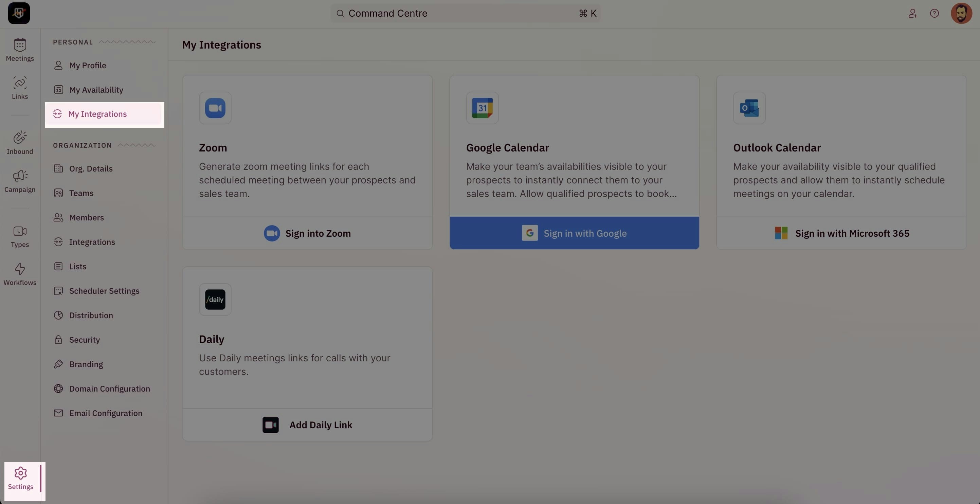
Task: Open Scheduler Settings
Action: [x=104, y=291]
